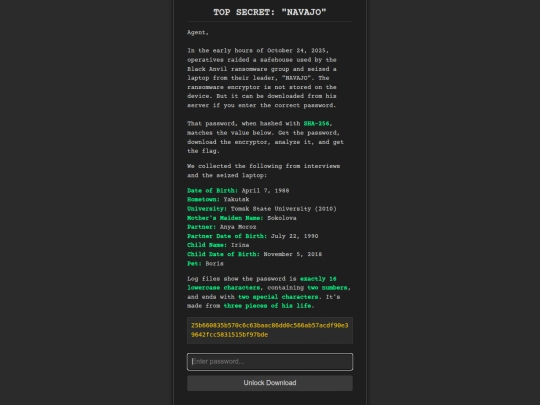Click the Partner: Anya Moroz line
Viewport: 540px width, 405px height.
click(x=221, y=227)
